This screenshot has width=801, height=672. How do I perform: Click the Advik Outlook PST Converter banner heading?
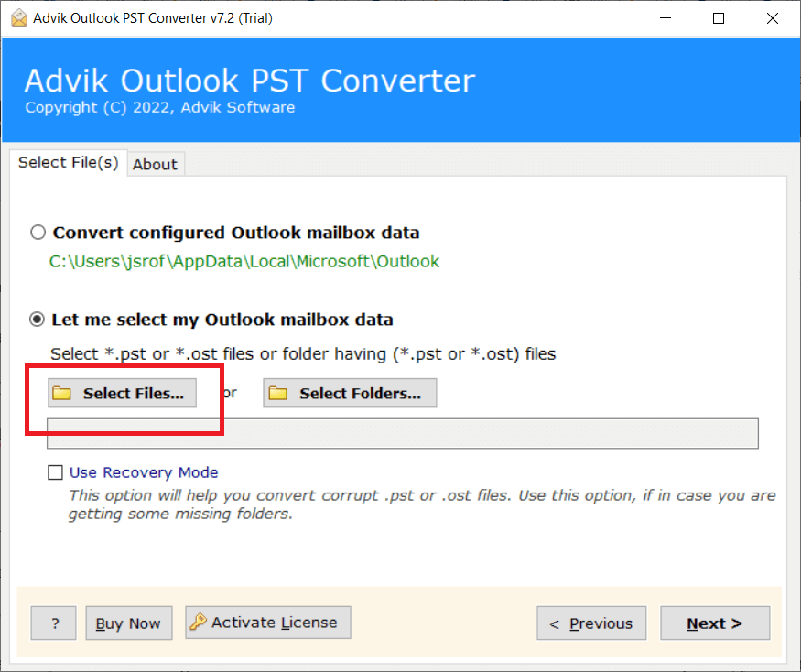tap(249, 81)
